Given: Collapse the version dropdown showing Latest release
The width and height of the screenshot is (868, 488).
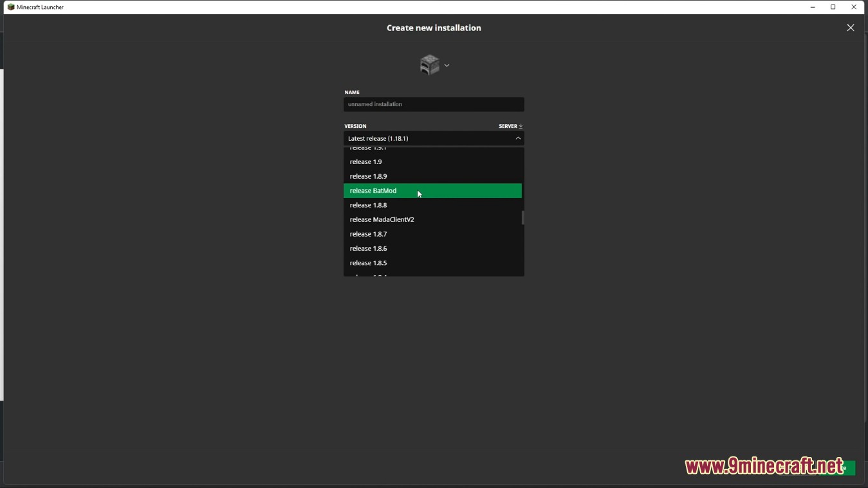Looking at the screenshot, I should pyautogui.click(x=434, y=138).
